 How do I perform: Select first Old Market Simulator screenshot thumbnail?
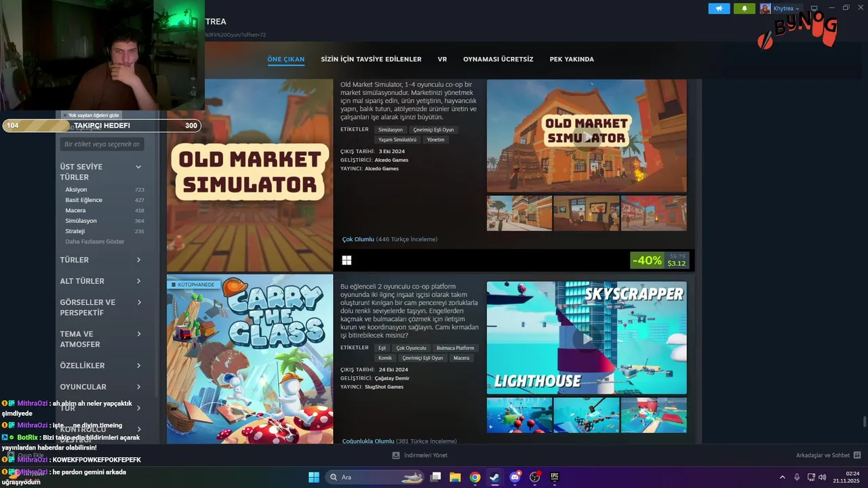(519, 213)
